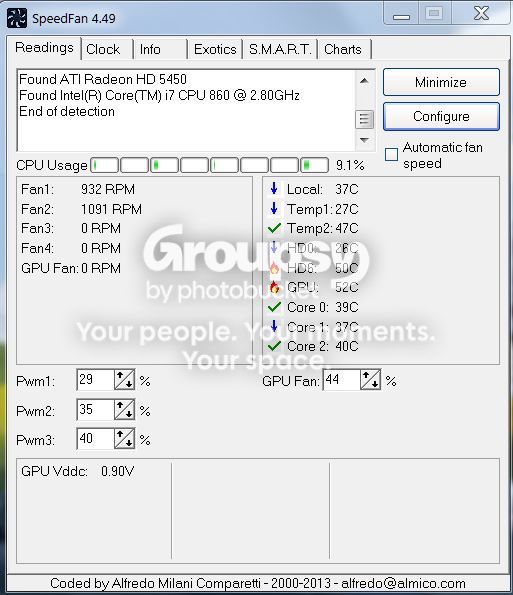Enable the Automatic fan speed checkbox

pyautogui.click(x=391, y=155)
